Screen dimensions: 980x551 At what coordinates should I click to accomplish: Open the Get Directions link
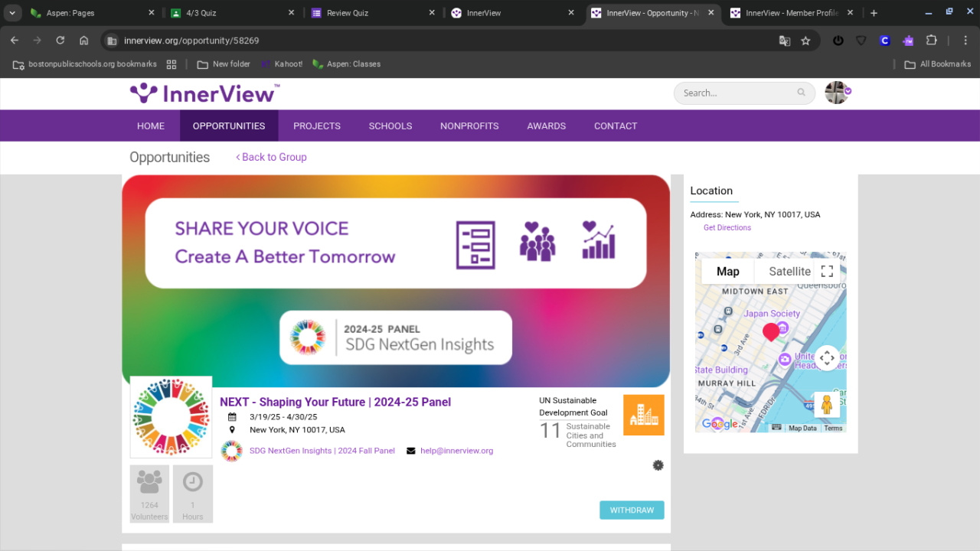click(727, 228)
